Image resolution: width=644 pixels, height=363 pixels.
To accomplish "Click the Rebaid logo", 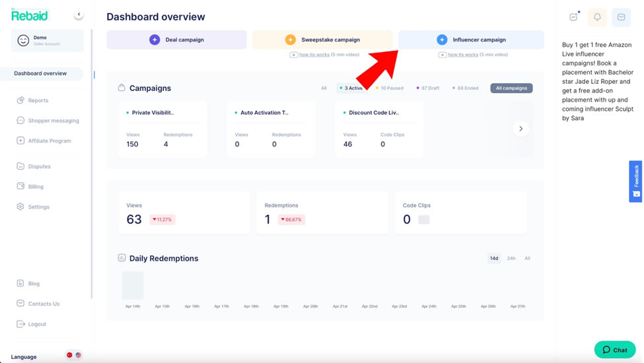I will point(30,15).
